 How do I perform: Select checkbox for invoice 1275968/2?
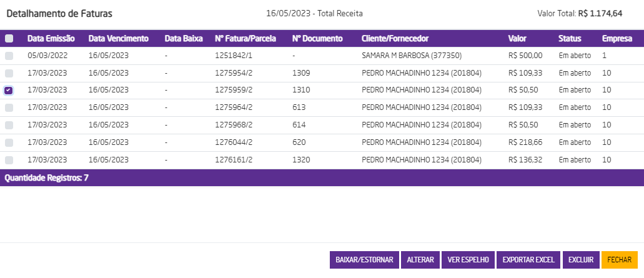[9, 126]
